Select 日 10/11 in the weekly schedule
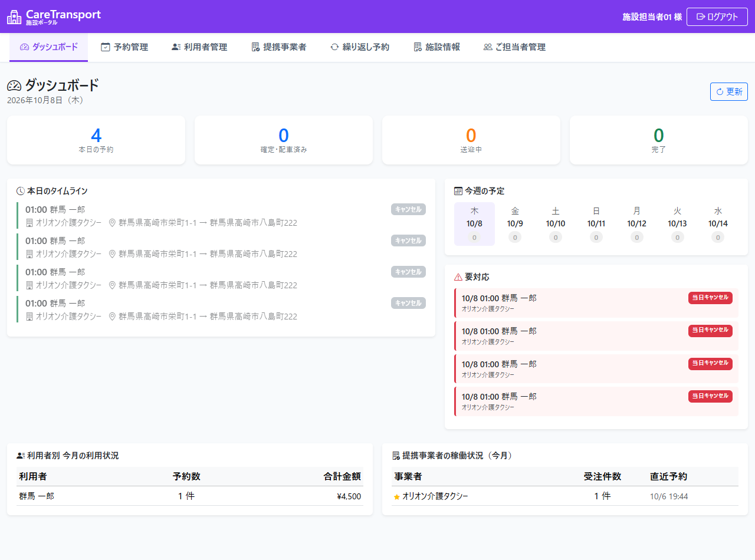The height and width of the screenshot is (560, 755). tap(596, 224)
